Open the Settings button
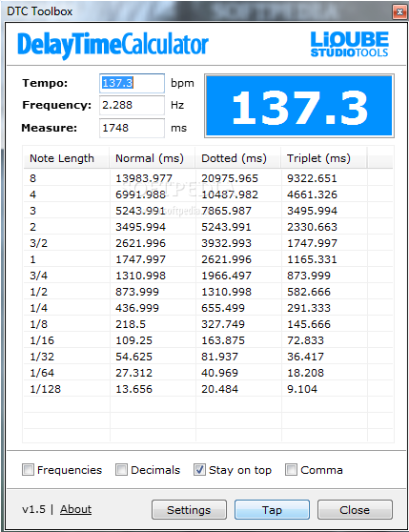The width and height of the screenshot is (409, 532). (x=189, y=510)
